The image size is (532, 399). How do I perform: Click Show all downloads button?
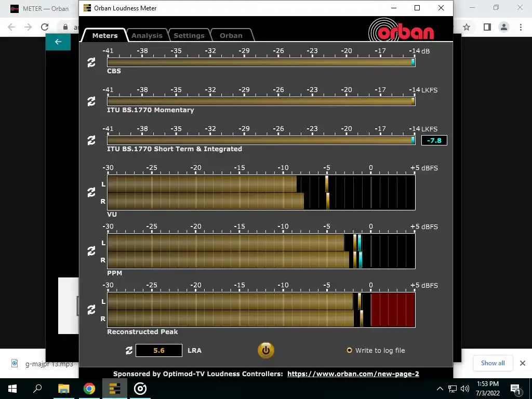click(x=493, y=363)
